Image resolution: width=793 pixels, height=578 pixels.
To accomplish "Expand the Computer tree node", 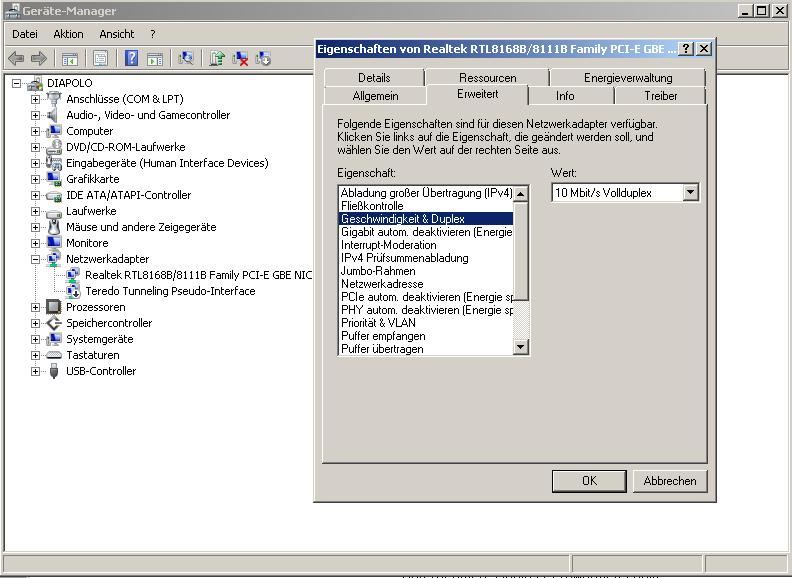I will point(35,131).
